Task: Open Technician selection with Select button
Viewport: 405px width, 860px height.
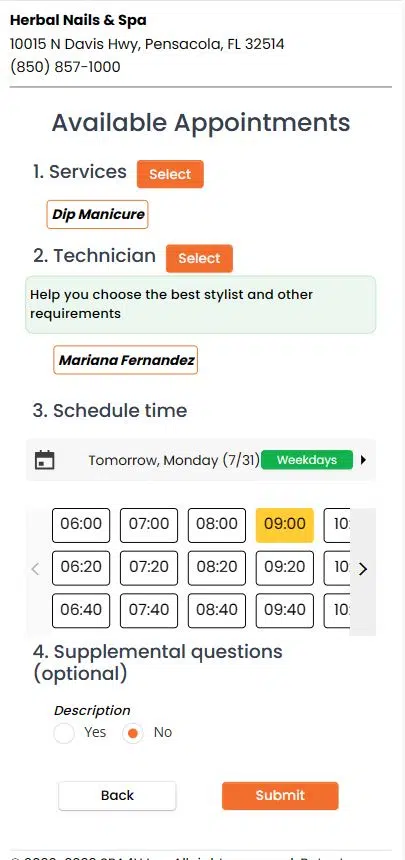Action: 199,258
